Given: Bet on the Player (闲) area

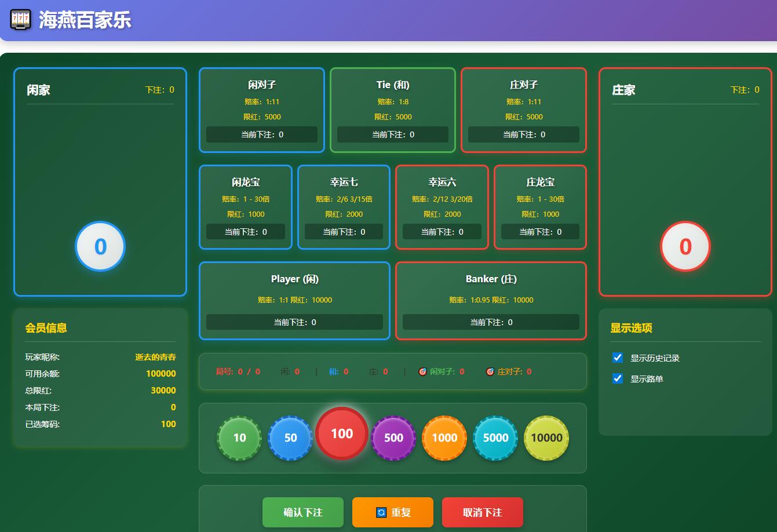Looking at the screenshot, I should [x=294, y=300].
